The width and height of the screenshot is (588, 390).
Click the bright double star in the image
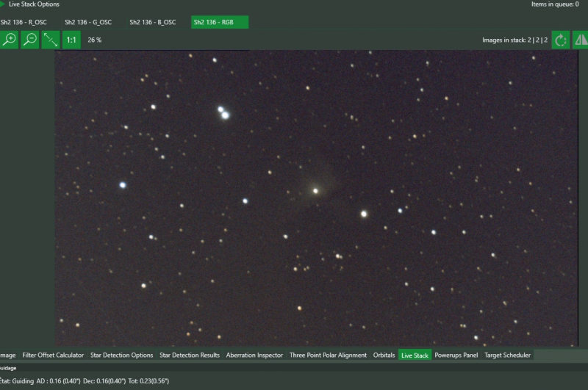(223, 112)
